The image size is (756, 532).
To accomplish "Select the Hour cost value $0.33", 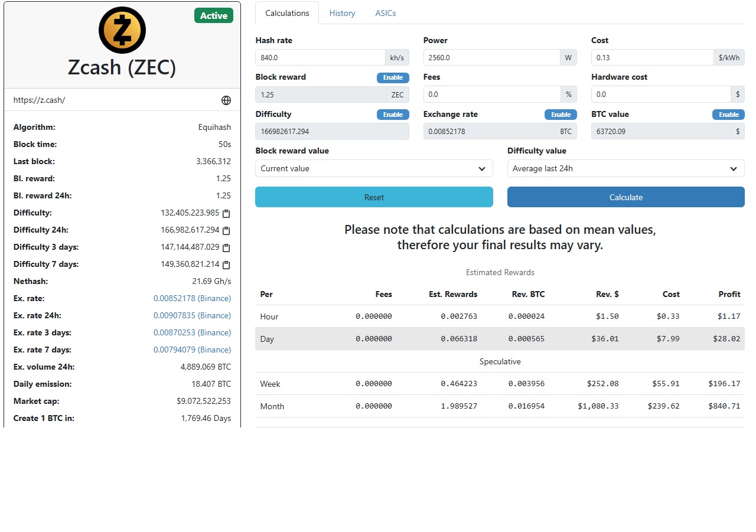I will click(668, 317).
